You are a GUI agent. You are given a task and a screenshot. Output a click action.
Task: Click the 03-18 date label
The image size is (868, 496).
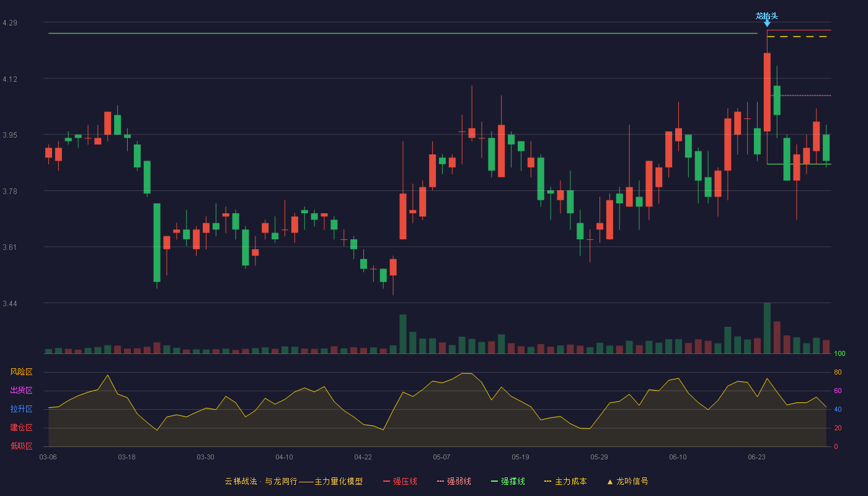point(126,457)
